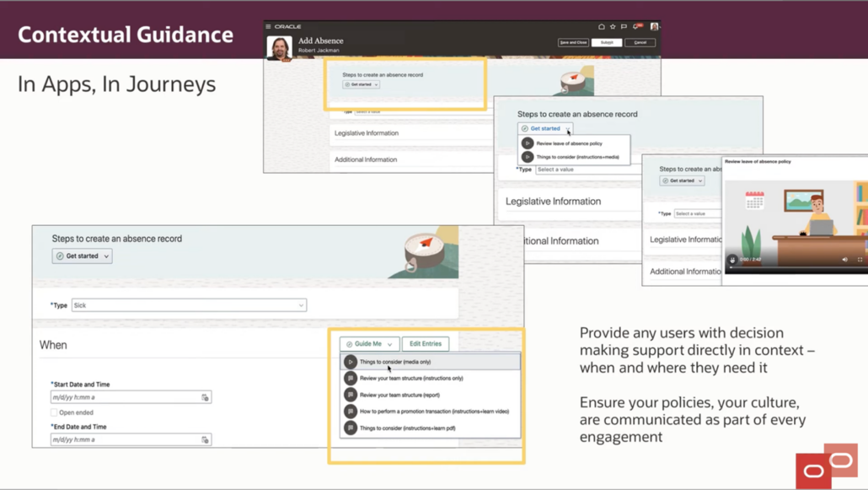Click the favorites star in the header
Screen dimensions: 868x490
click(x=613, y=26)
